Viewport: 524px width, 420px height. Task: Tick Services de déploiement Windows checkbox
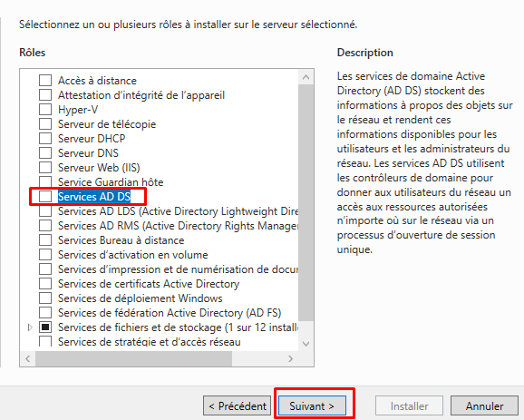(x=45, y=298)
